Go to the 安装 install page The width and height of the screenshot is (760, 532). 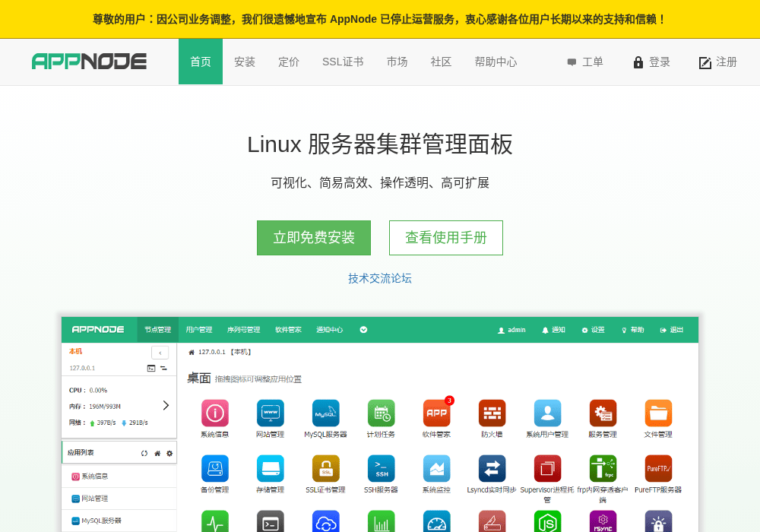[x=244, y=62]
